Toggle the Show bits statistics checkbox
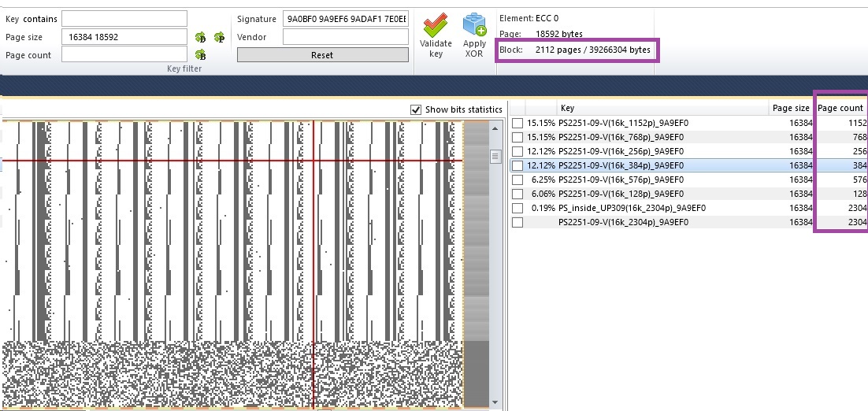The width and height of the screenshot is (868, 411). 416,109
